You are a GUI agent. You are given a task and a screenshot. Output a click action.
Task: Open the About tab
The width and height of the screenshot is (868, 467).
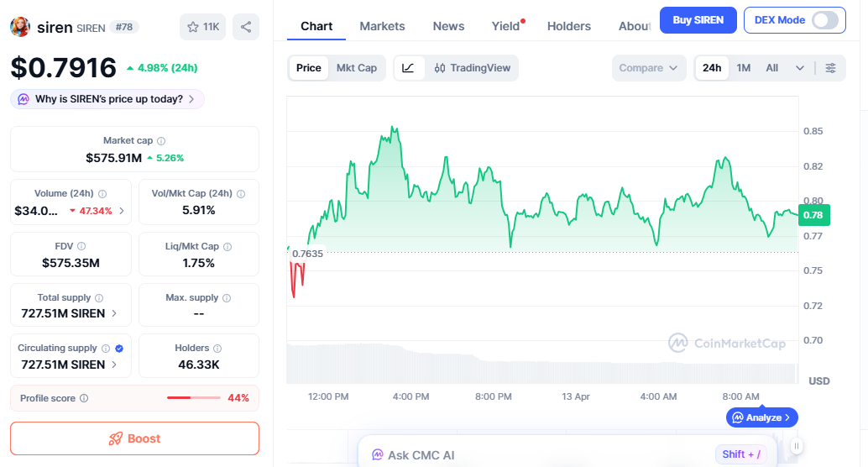click(x=635, y=26)
